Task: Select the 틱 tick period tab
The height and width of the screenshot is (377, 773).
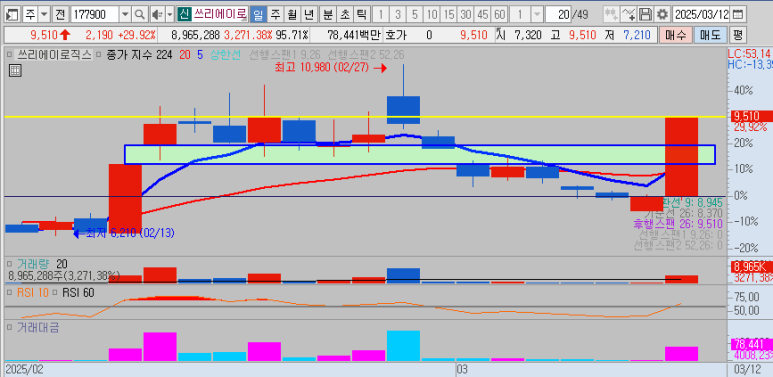Action: pos(361,15)
